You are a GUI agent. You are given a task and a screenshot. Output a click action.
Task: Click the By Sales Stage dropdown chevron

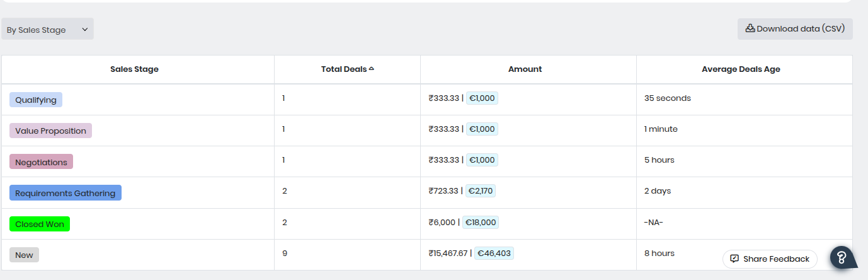[85, 29]
